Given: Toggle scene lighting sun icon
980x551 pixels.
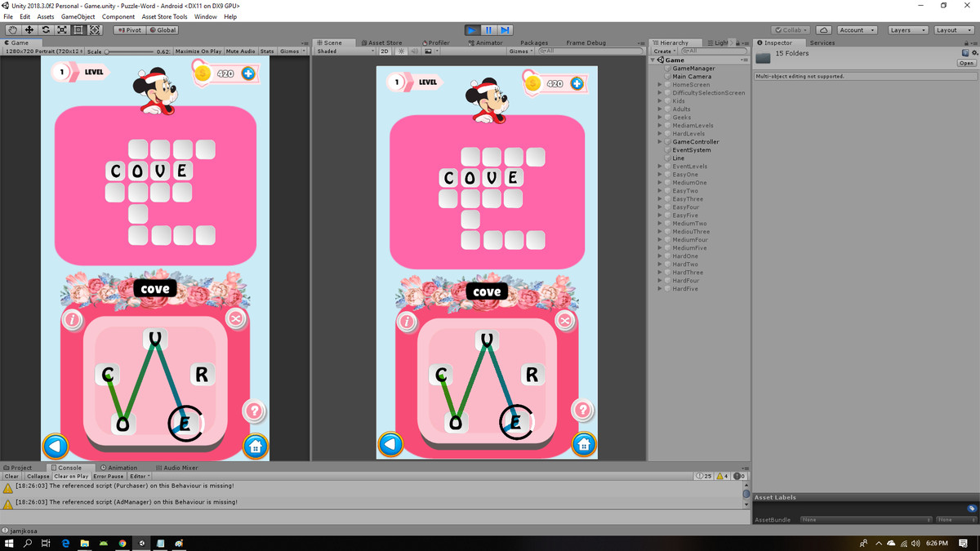Looking at the screenshot, I should click(401, 51).
